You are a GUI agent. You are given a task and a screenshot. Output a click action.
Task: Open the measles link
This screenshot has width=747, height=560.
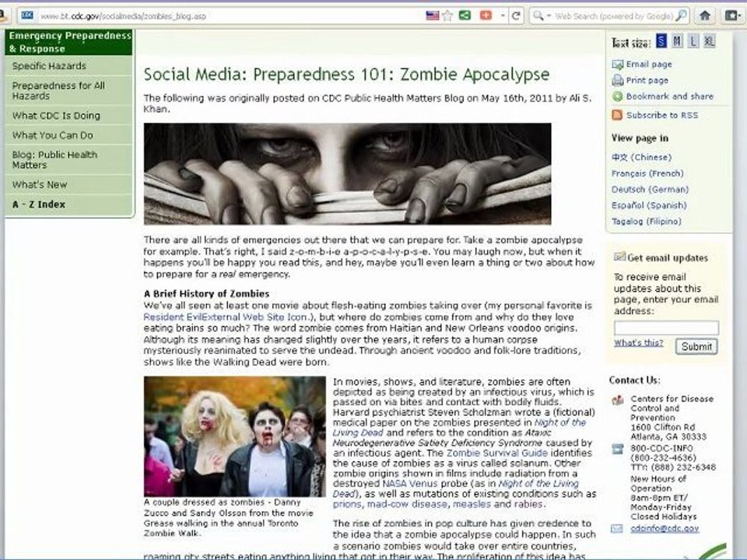click(472, 504)
